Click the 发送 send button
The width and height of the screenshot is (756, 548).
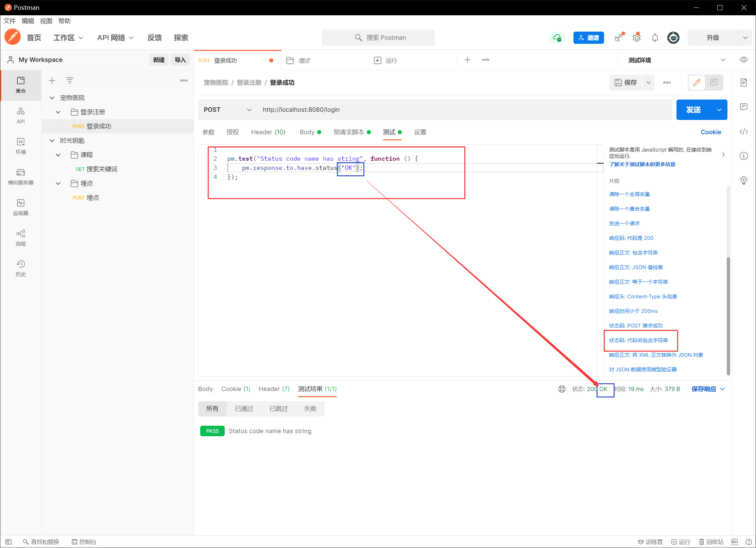click(x=693, y=110)
